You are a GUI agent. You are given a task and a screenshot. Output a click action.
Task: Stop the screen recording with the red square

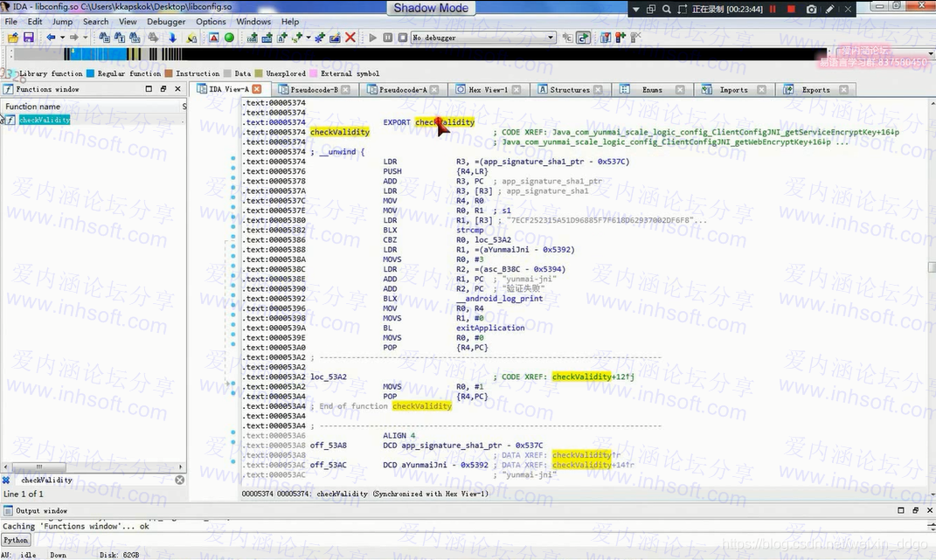792,9
